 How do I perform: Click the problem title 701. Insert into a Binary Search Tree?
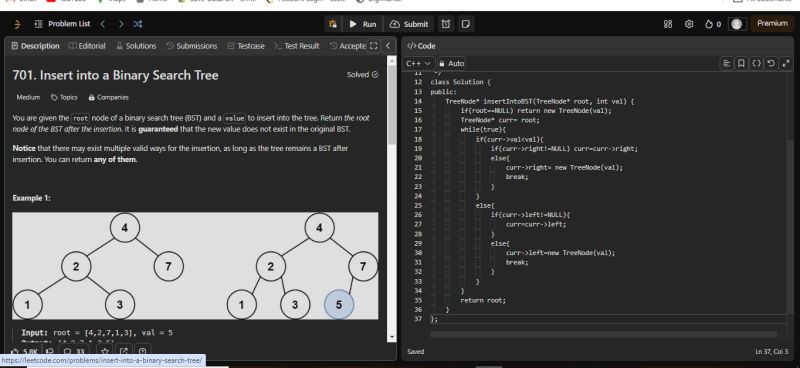coord(115,76)
